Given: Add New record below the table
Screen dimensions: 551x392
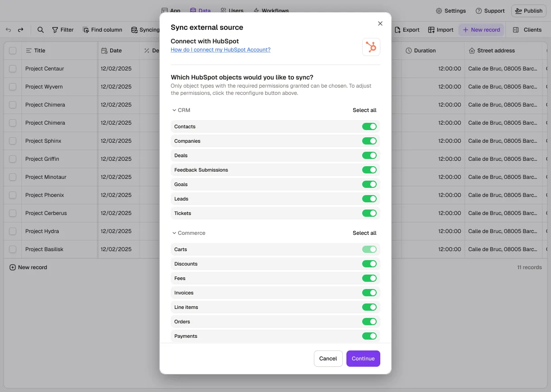Looking at the screenshot, I should tap(28, 267).
